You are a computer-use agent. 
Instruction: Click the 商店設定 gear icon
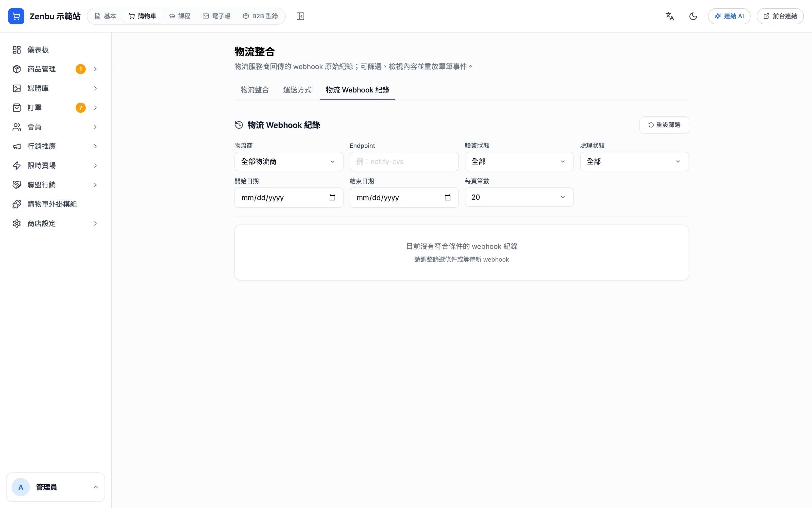[17, 224]
